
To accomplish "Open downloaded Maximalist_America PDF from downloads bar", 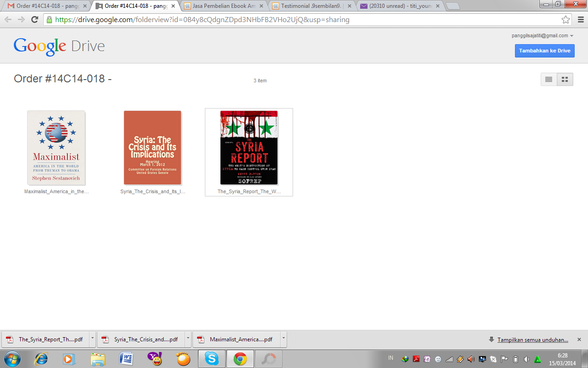I will click(236, 339).
